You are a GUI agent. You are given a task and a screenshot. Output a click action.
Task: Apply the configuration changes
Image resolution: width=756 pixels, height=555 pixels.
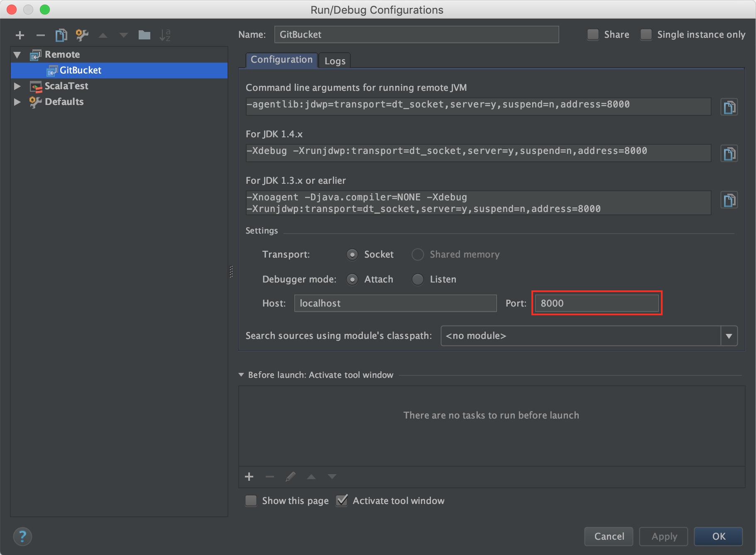[663, 536]
